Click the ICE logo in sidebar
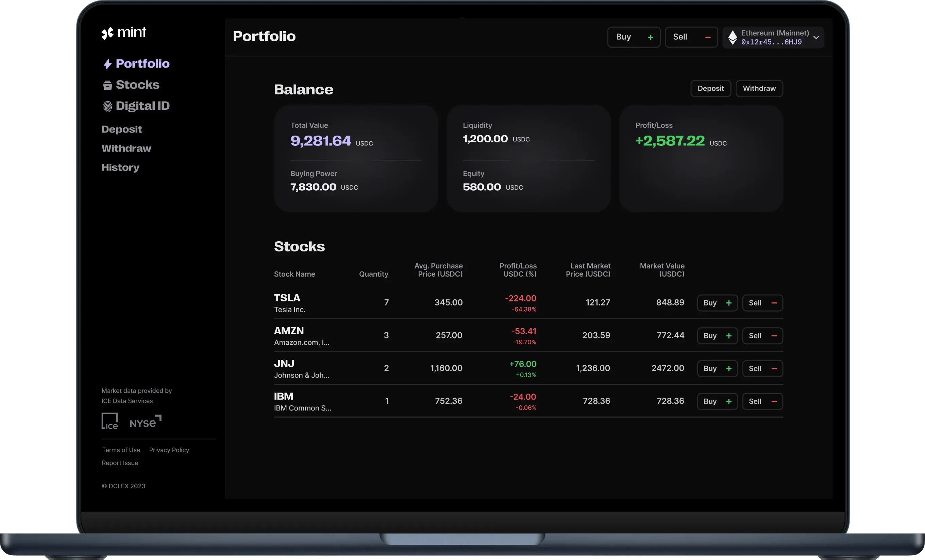Viewport: 925px width, 560px height. point(110,421)
